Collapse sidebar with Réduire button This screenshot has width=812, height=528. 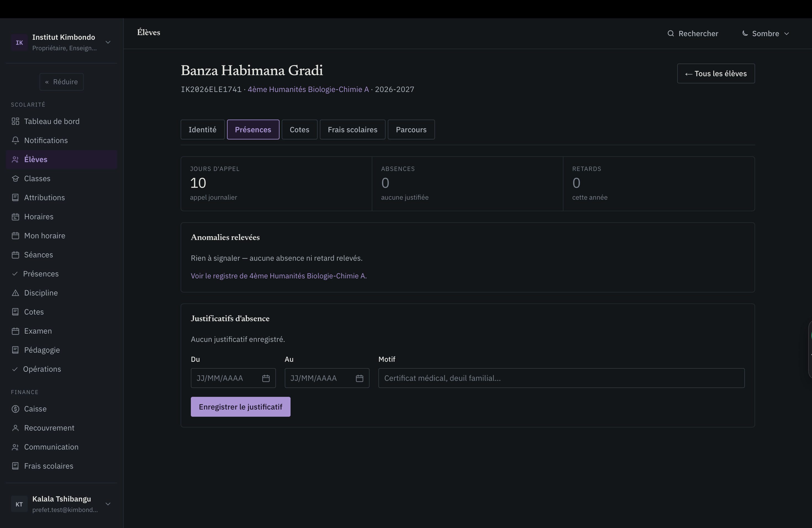tap(61, 82)
